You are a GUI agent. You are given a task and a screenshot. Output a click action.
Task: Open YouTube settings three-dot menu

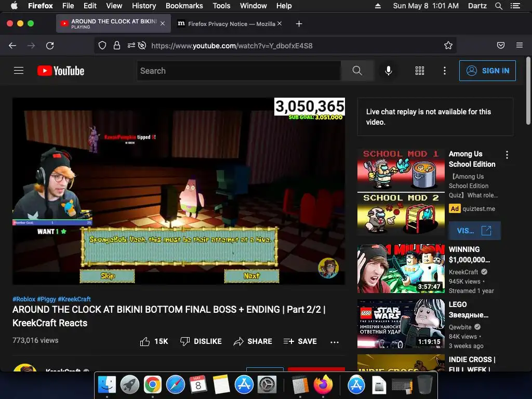pyautogui.click(x=445, y=71)
